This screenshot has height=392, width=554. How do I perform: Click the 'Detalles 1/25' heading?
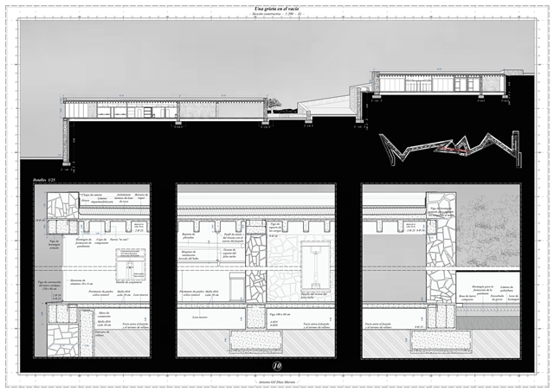click(44, 179)
